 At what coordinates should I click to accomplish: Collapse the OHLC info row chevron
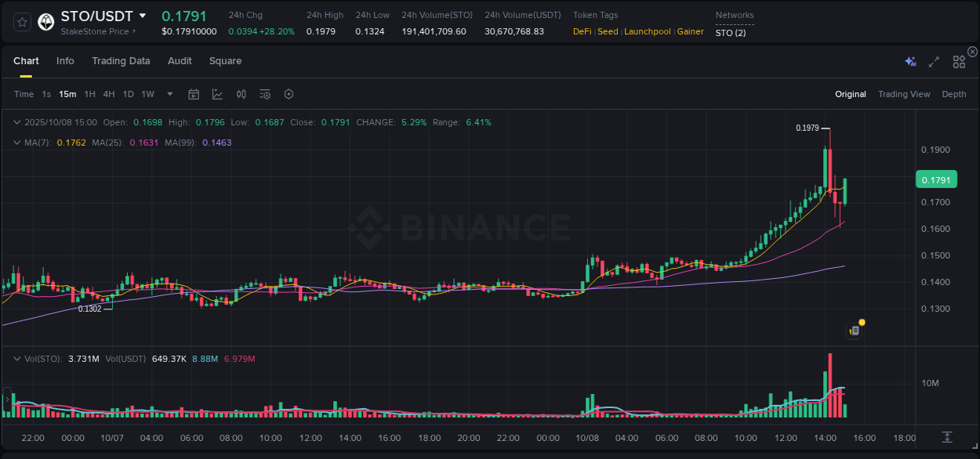click(x=16, y=122)
